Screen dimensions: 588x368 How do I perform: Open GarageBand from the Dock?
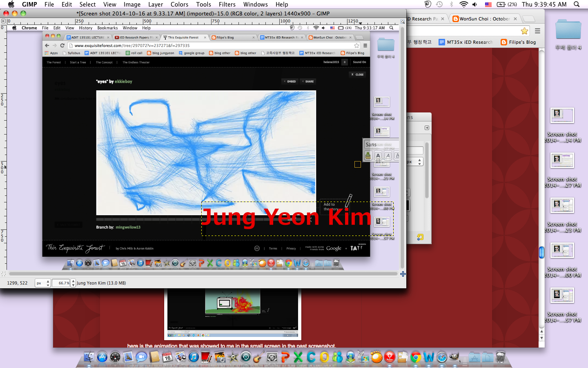pyautogui.click(x=259, y=357)
